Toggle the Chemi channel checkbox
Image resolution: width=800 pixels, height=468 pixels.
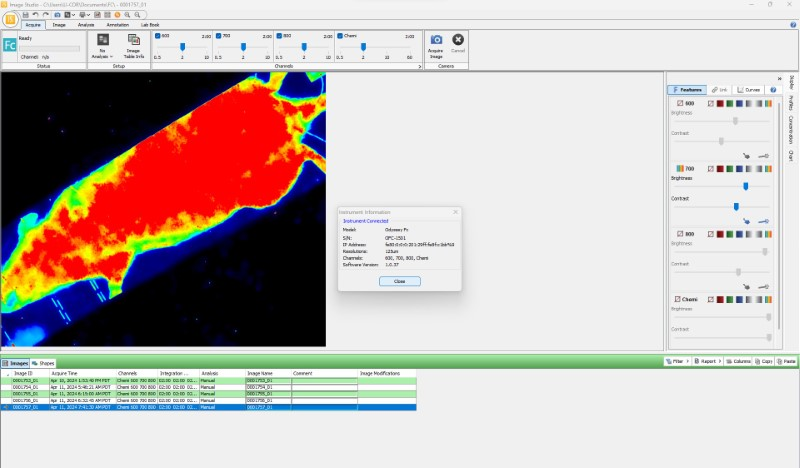click(x=340, y=36)
